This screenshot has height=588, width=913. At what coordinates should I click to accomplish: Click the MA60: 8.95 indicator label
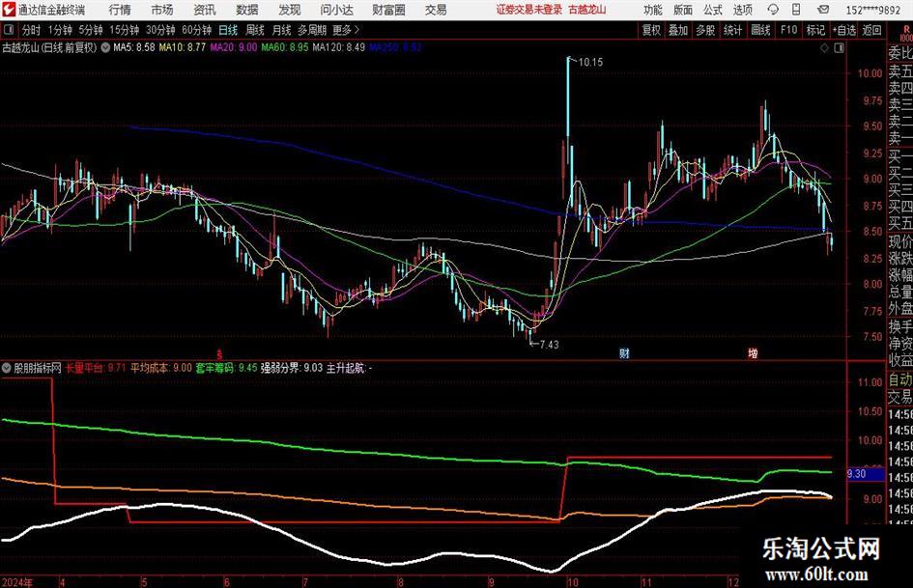click(x=285, y=47)
